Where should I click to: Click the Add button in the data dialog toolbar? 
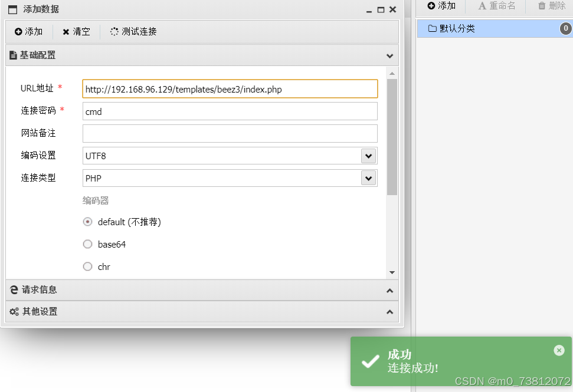click(29, 32)
